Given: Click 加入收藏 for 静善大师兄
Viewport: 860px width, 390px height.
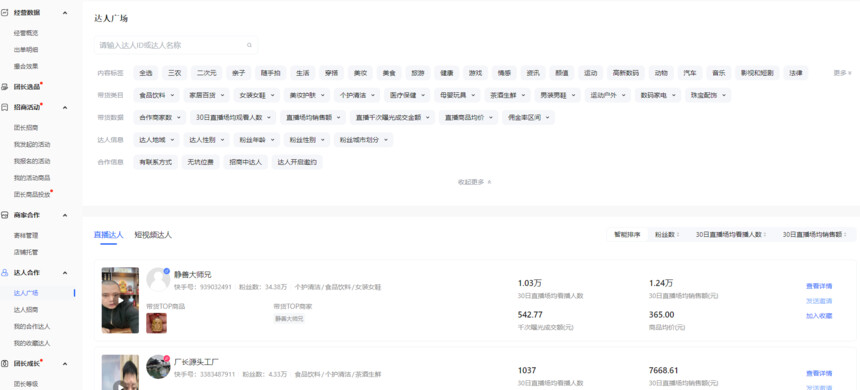Looking at the screenshot, I should tap(819, 316).
